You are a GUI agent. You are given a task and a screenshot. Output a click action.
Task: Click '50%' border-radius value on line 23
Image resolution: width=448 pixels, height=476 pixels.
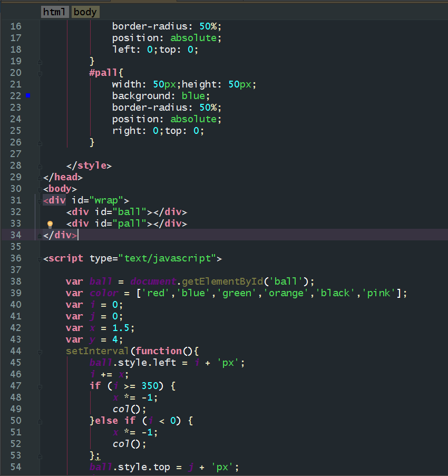tap(208, 108)
